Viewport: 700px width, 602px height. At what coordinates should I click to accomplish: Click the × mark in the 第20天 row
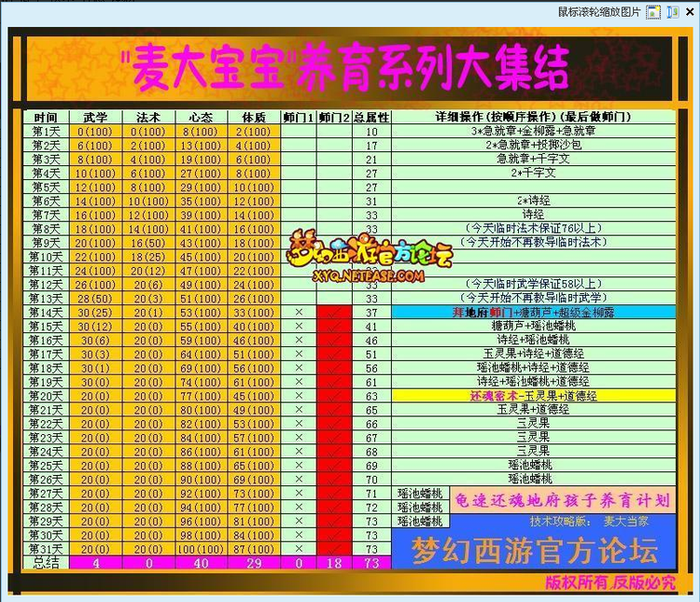tap(298, 396)
